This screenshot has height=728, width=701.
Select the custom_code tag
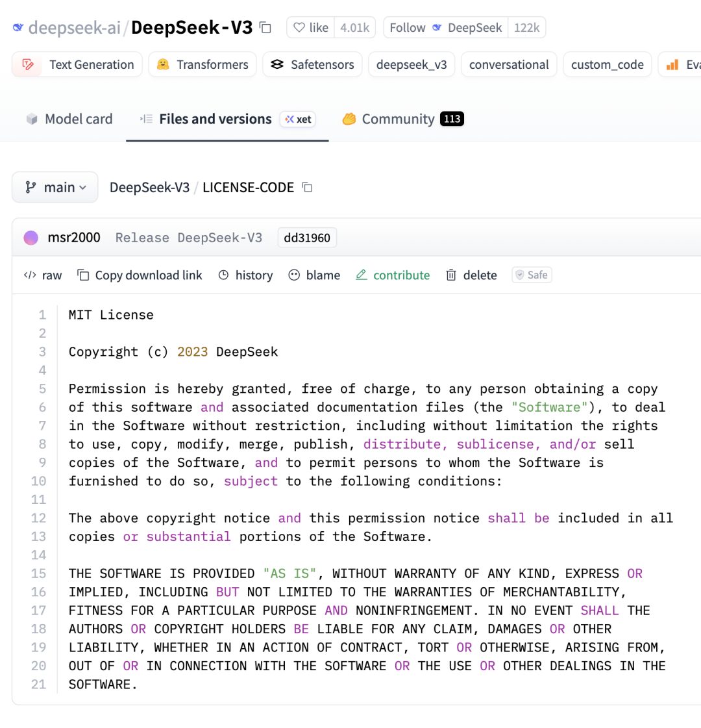click(608, 64)
